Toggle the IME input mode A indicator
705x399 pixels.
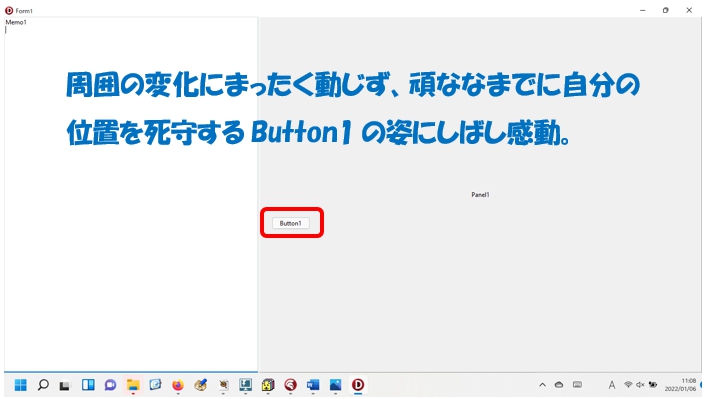(612, 385)
